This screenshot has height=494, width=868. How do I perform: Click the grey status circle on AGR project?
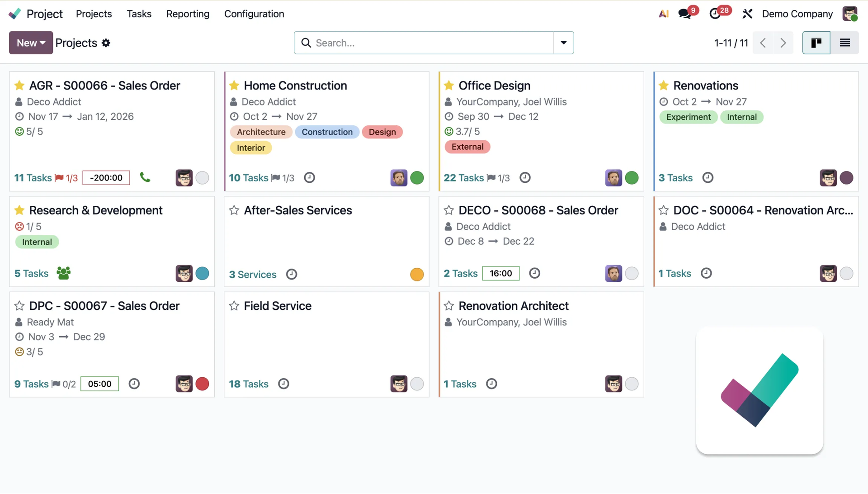202,178
